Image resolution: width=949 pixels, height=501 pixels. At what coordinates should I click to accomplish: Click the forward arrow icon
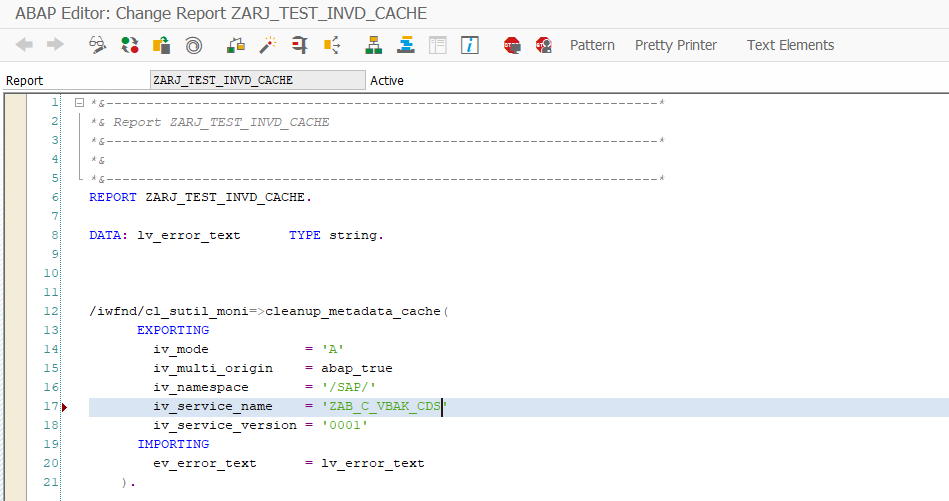[x=56, y=45]
